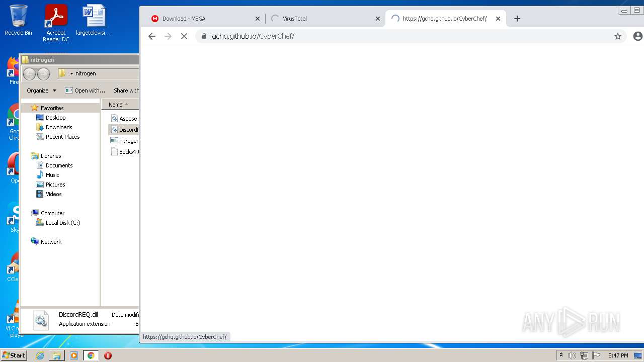Go back in Chrome

(152, 36)
